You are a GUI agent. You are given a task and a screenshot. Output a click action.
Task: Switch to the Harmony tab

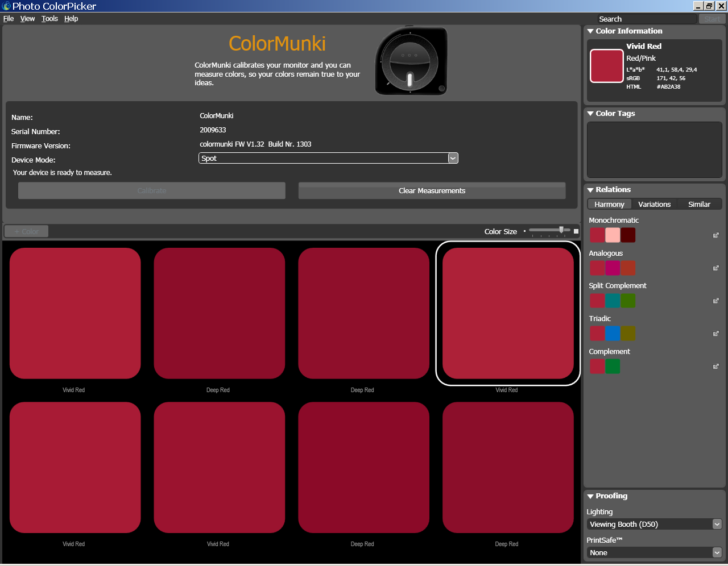pos(609,204)
